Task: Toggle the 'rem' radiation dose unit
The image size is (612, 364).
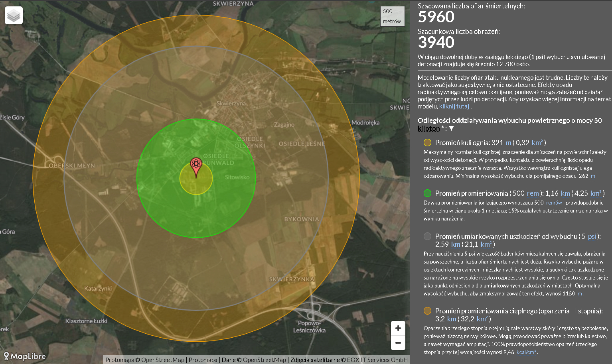Action: coord(533,193)
